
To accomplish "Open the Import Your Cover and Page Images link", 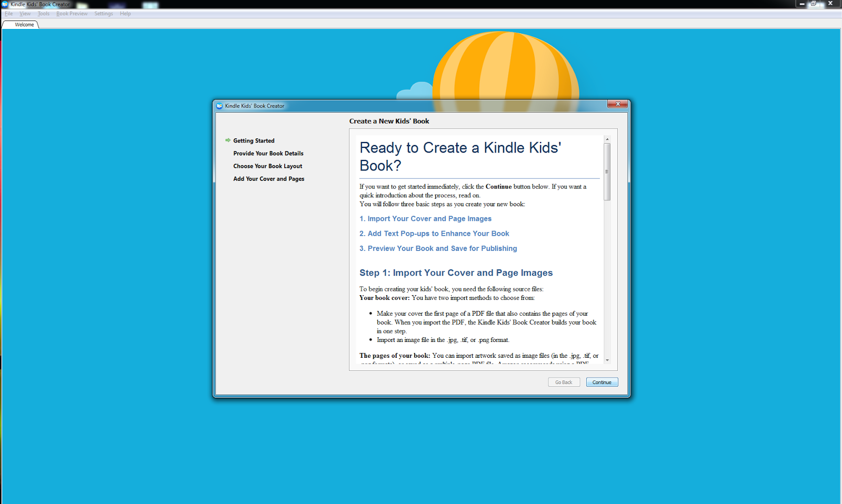I will coord(425,218).
